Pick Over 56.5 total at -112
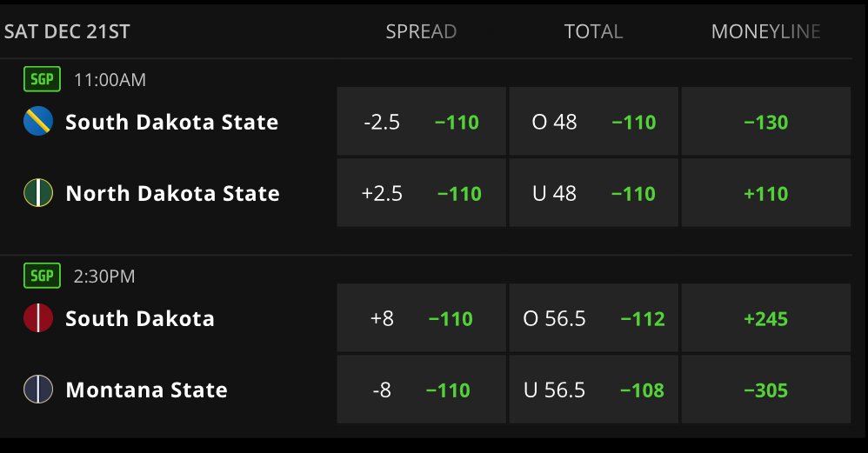This screenshot has height=453, width=868. click(x=593, y=318)
